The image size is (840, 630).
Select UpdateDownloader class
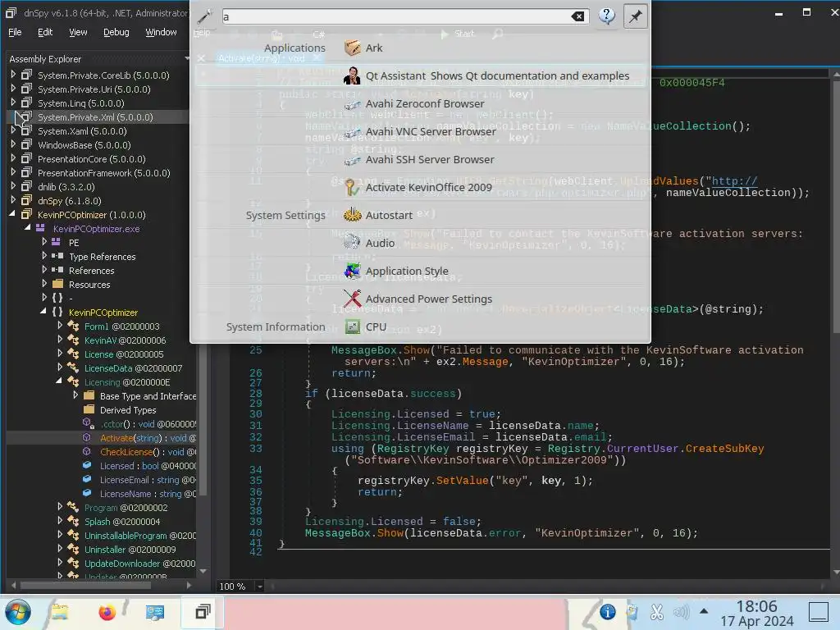coord(139,563)
